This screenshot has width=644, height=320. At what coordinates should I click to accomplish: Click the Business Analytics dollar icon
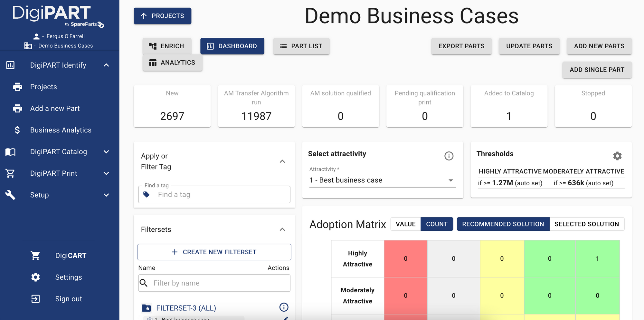[17, 130]
